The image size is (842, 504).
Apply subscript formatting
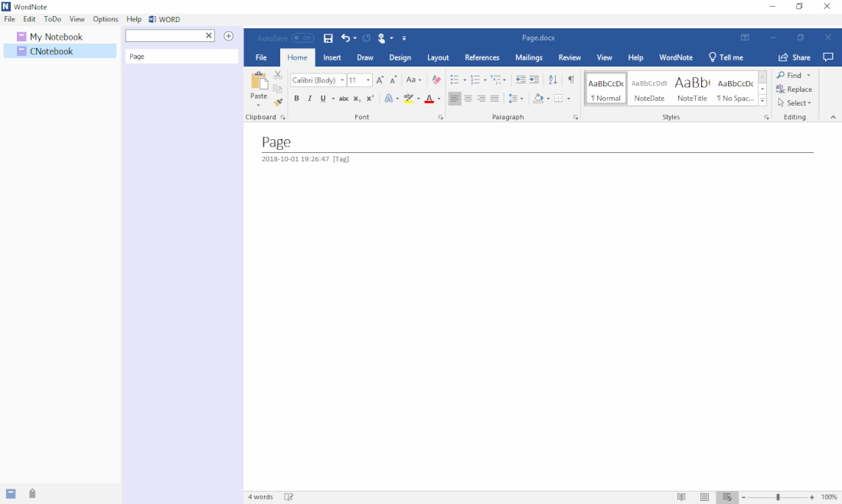pos(357,99)
